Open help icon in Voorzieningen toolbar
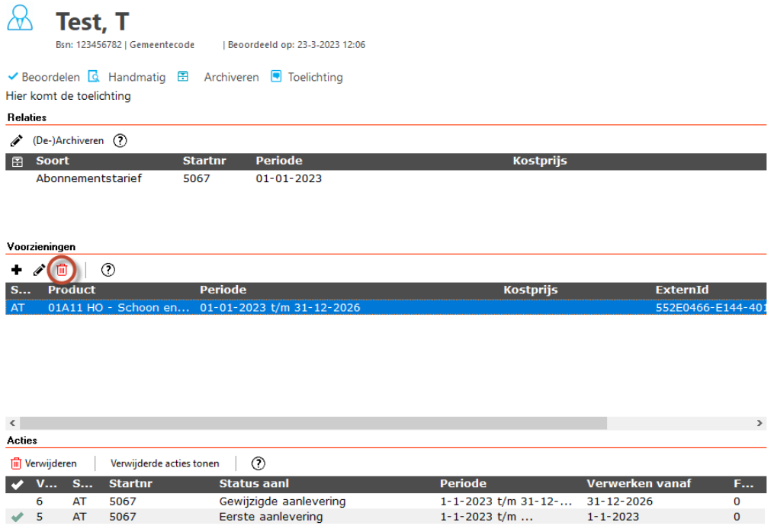774x532 pixels. [108, 270]
